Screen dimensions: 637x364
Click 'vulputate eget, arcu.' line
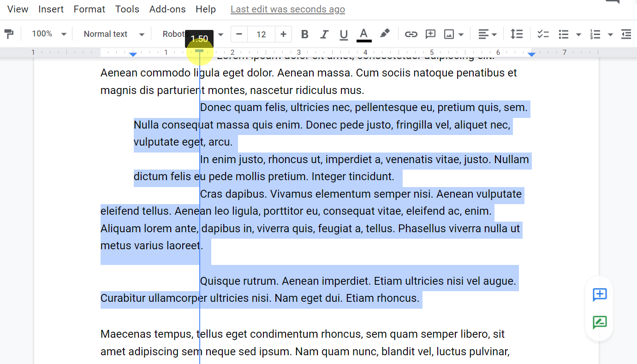[183, 142]
